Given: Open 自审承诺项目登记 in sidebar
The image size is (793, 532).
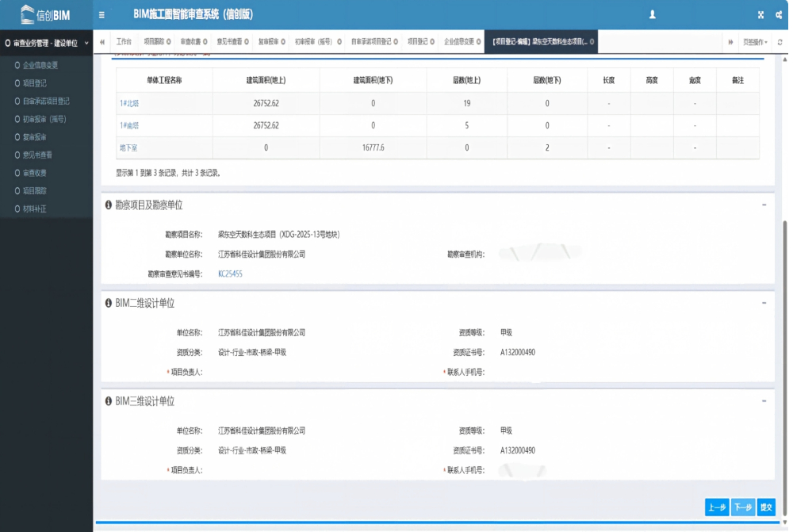Looking at the screenshot, I should 46,101.
